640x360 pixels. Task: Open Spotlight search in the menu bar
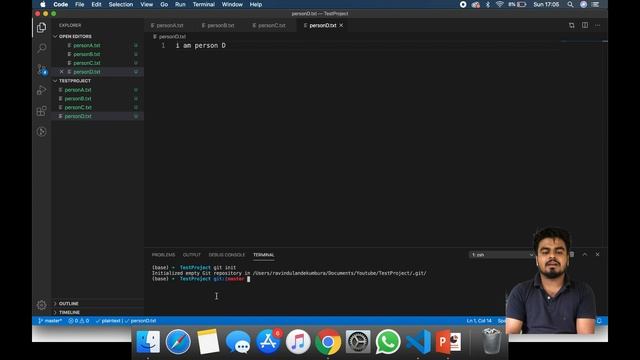click(570, 4)
